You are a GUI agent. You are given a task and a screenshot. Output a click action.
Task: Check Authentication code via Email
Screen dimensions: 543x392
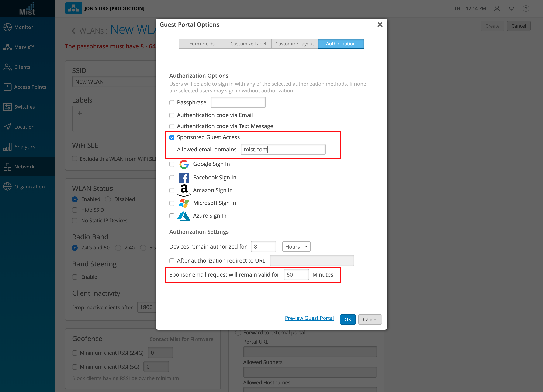click(x=172, y=115)
